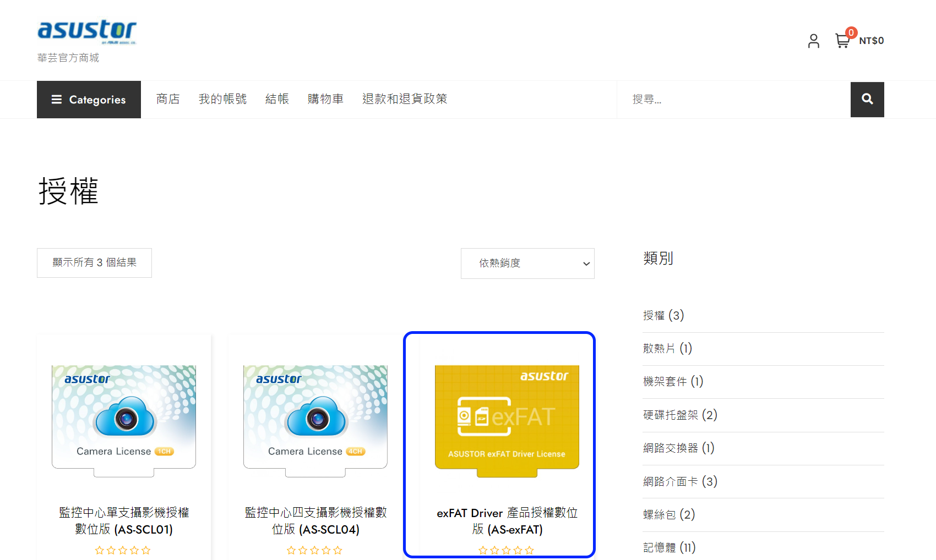Click the star rating under AS-SCL01
The width and height of the screenshot is (936, 560).
(x=123, y=550)
